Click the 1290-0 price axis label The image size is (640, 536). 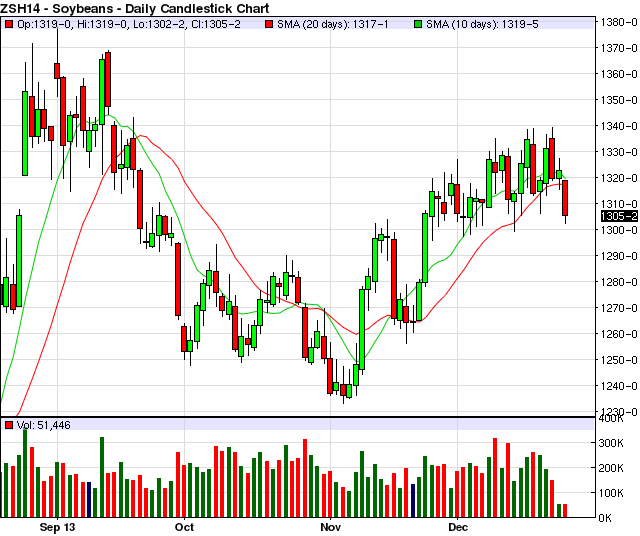[619, 256]
